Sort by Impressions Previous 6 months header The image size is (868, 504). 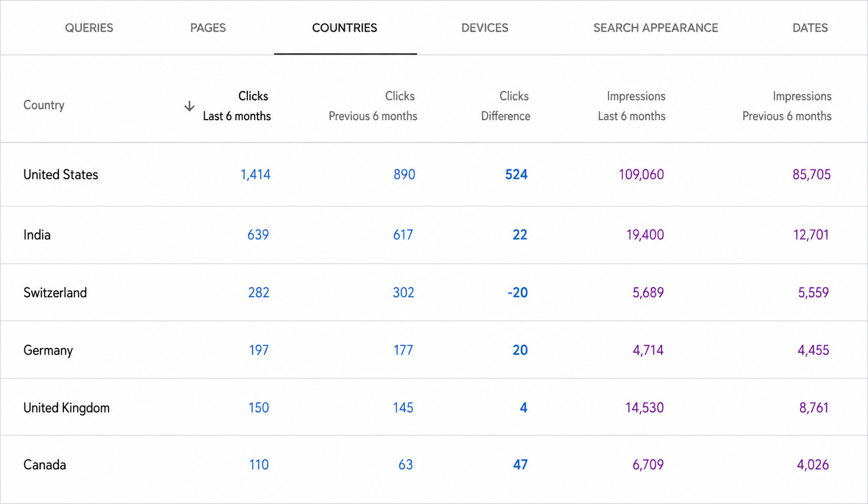coord(787,106)
